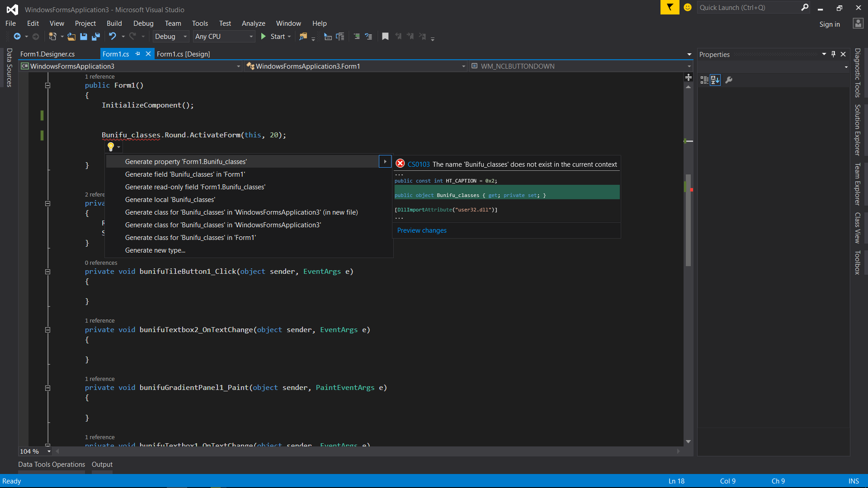Click the Undo arrow icon

[113, 36]
